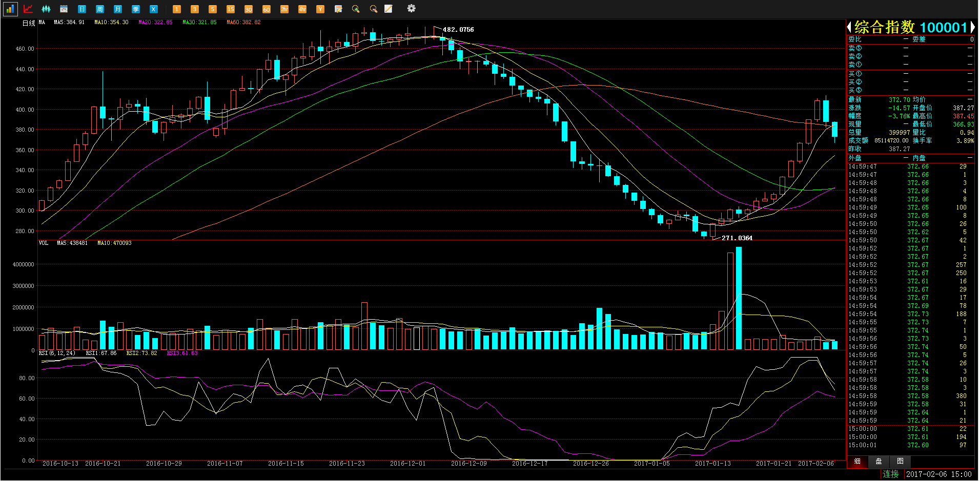The image size is (980, 481).
Task: Click the 271.0364 low price marker
Action: 737,238
